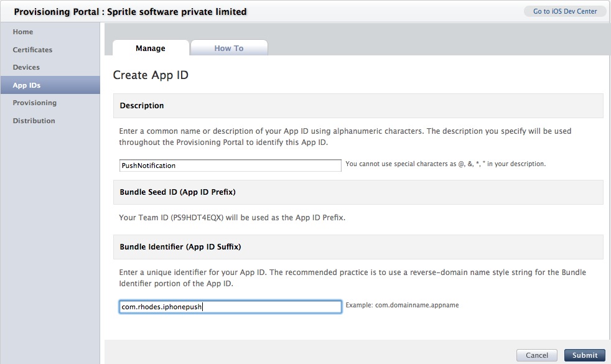Click the Create App ID heading
This screenshot has height=364, width=611.
[x=151, y=75]
